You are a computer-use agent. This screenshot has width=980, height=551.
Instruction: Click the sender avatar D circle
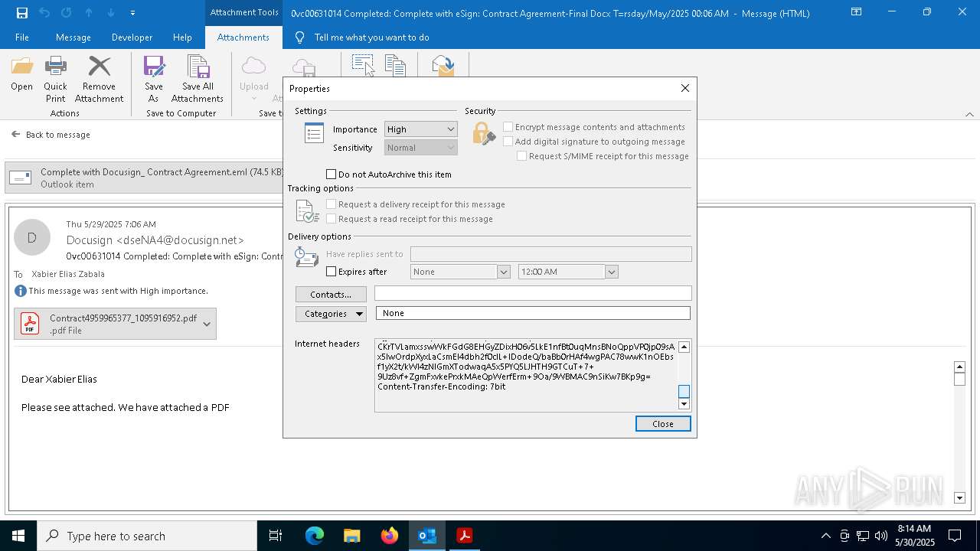[32, 237]
